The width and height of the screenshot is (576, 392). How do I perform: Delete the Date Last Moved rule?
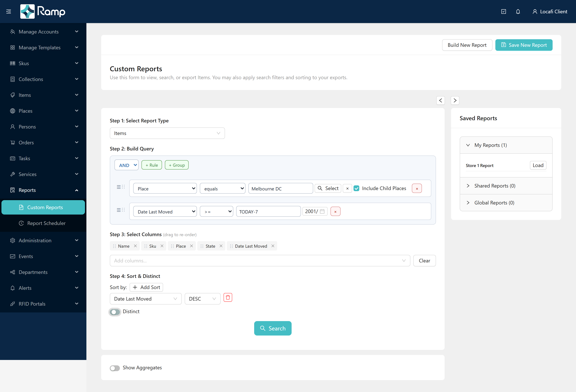coord(335,211)
